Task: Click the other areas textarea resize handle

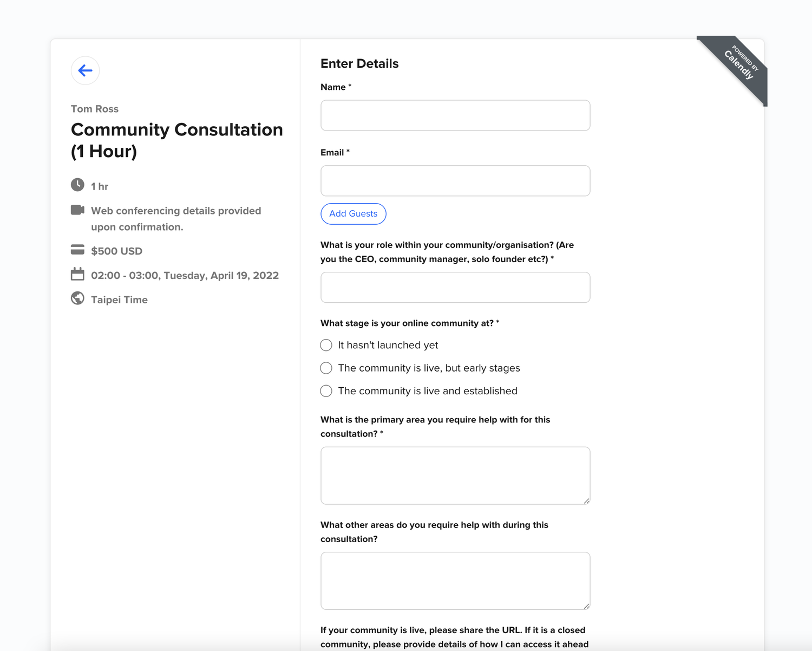Action: point(586,606)
